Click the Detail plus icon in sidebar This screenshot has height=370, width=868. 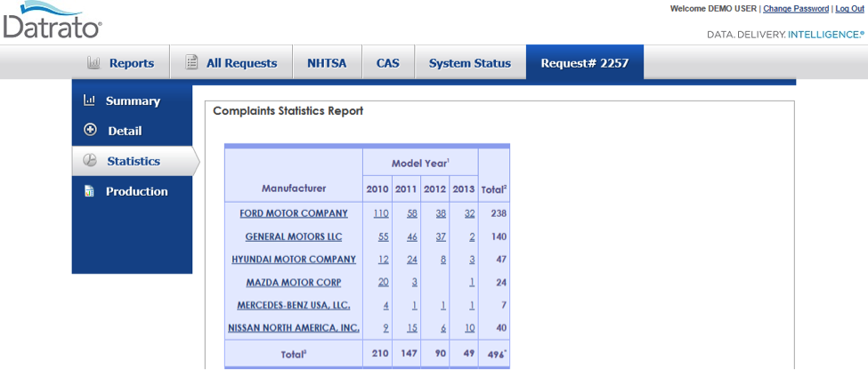coord(90,131)
